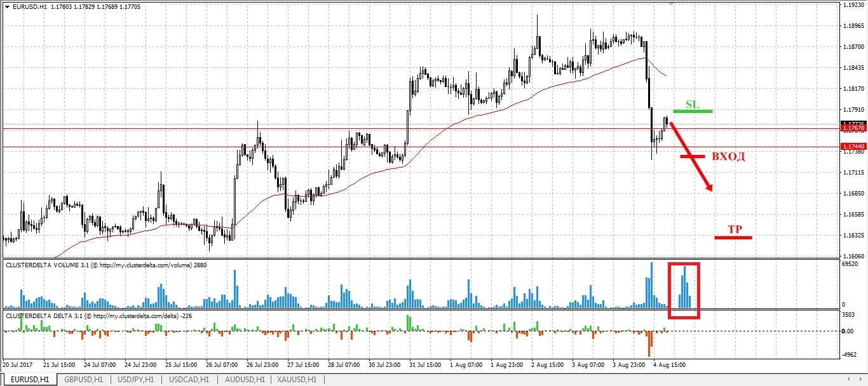Click the 24 Jul 23:00 time label
Viewport: 868px width, 386px height.
(x=140, y=365)
